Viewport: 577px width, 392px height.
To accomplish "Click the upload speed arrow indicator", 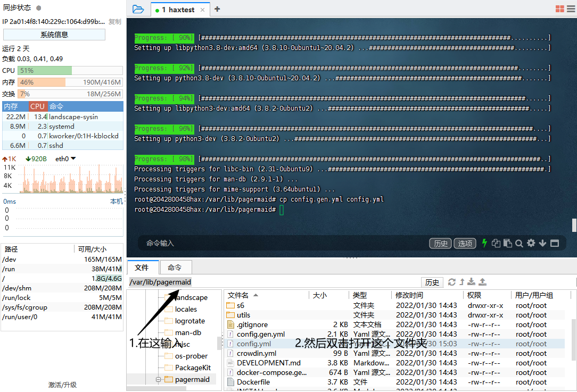I will (x=5, y=159).
